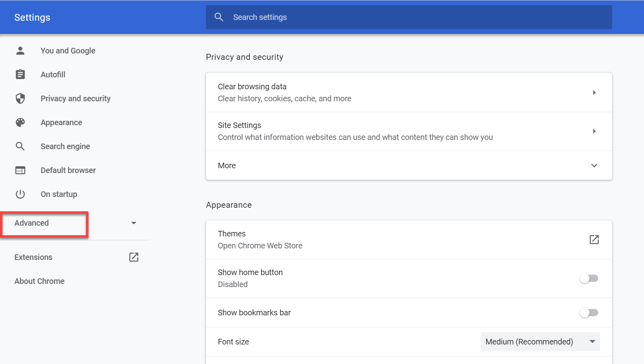Viewport: 644px width, 364px height.
Task: Select Appearance in the sidebar menu
Action: click(61, 122)
